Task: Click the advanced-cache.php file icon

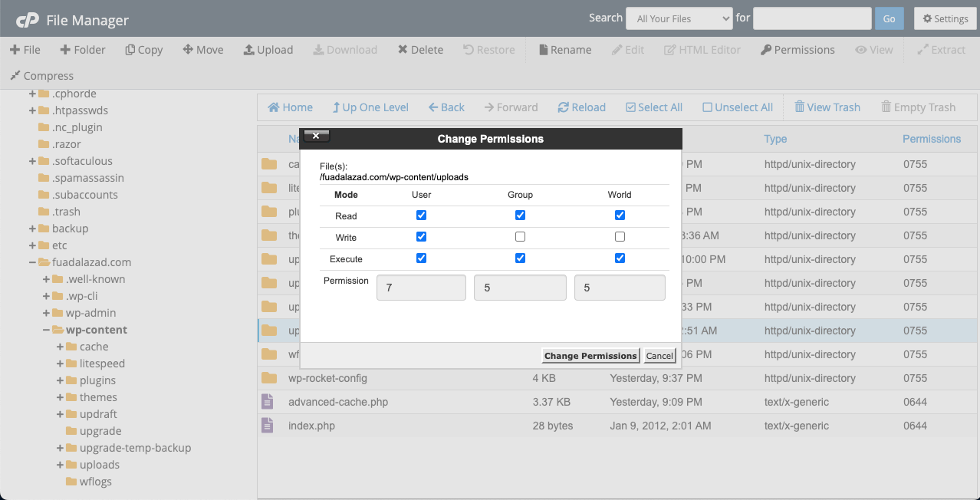Action: tap(268, 401)
